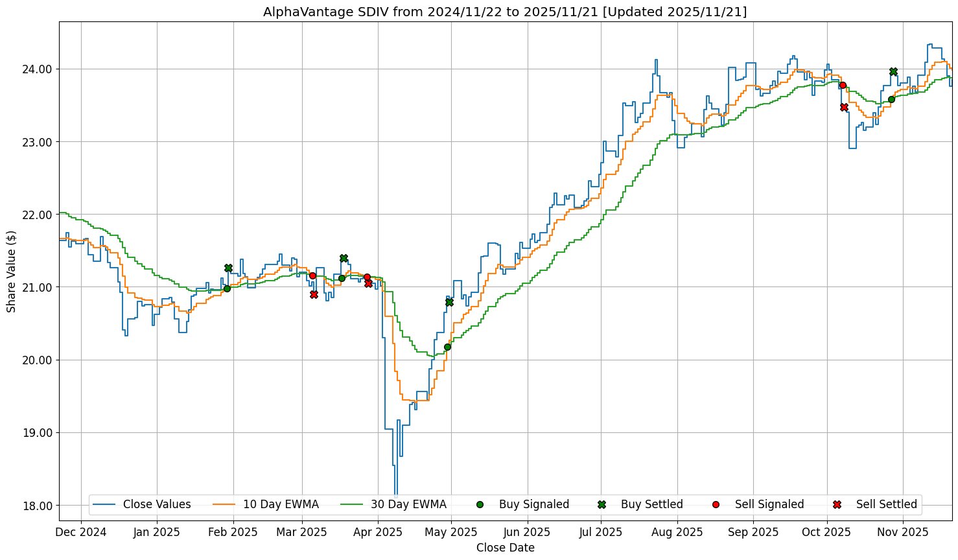Click the "Close Date" x-axis label

[505, 548]
